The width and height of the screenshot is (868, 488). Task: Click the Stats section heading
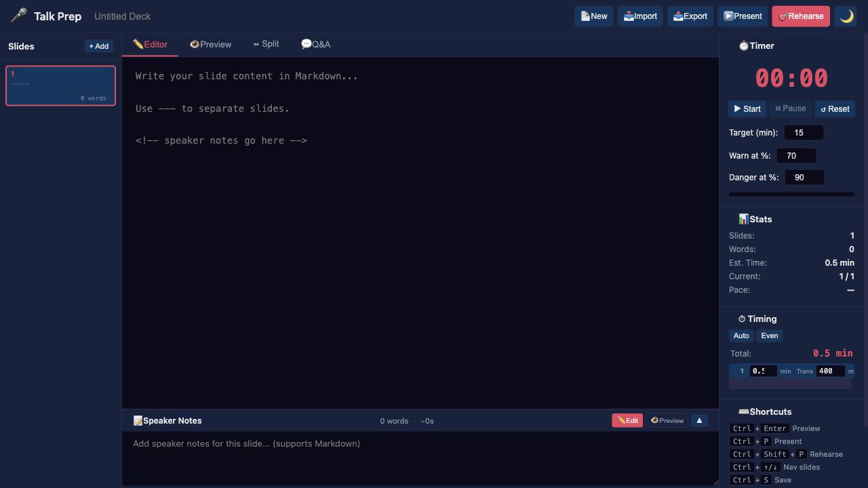pos(755,219)
